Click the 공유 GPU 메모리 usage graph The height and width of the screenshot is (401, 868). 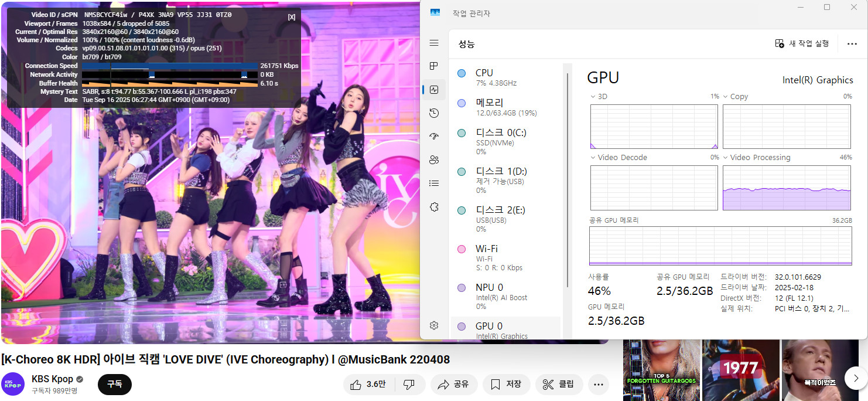[720, 246]
